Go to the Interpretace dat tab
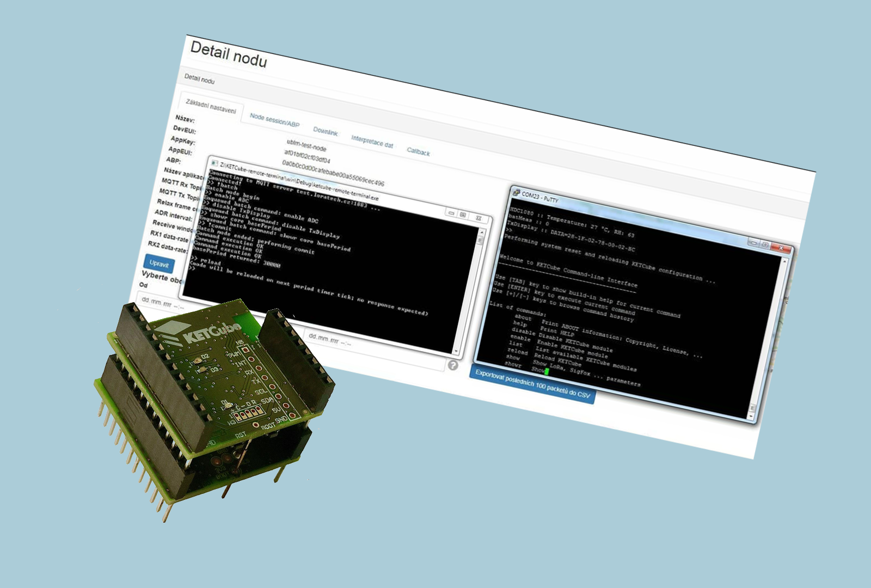 coord(372,142)
